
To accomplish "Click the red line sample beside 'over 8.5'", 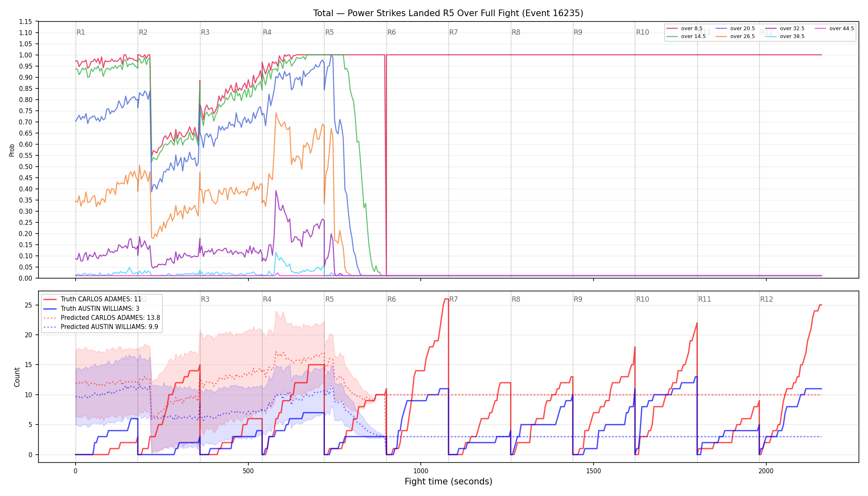I will click(672, 29).
